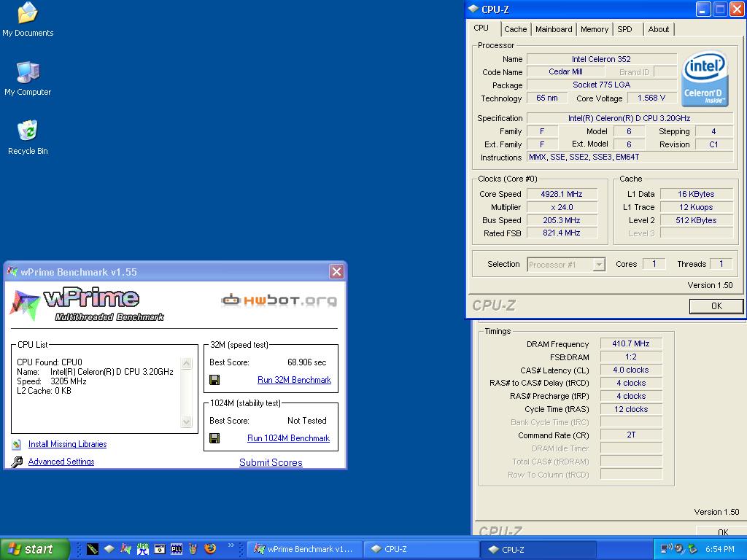Select the Recycle Bin desktop icon

tap(28, 137)
